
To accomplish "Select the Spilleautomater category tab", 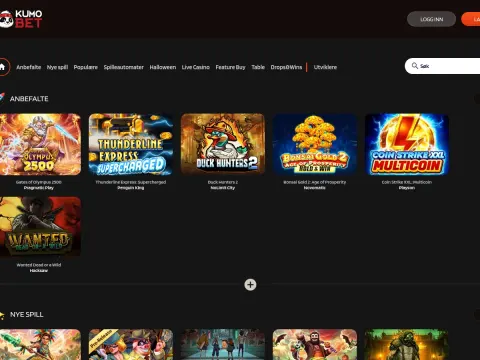I will [123, 67].
